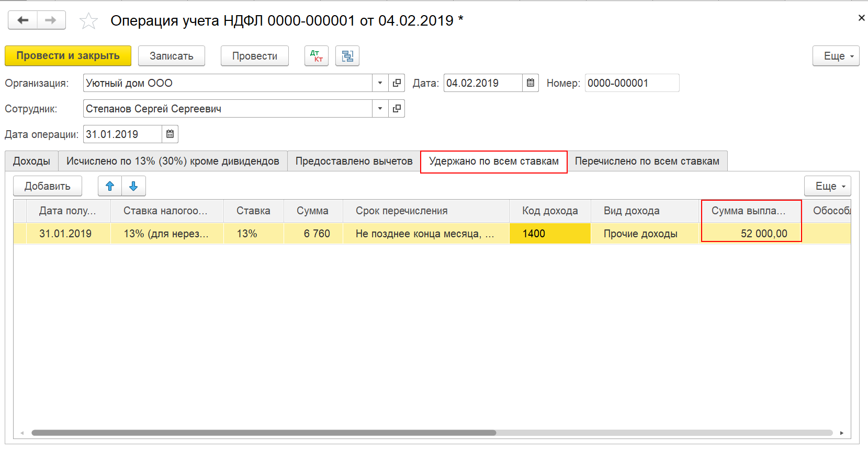Expand the Сотрудник dropdown list
Viewport: 868px width, 450px height.
[380, 109]
